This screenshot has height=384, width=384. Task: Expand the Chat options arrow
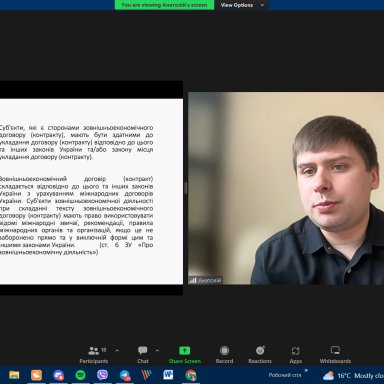[x=157, y=351]
